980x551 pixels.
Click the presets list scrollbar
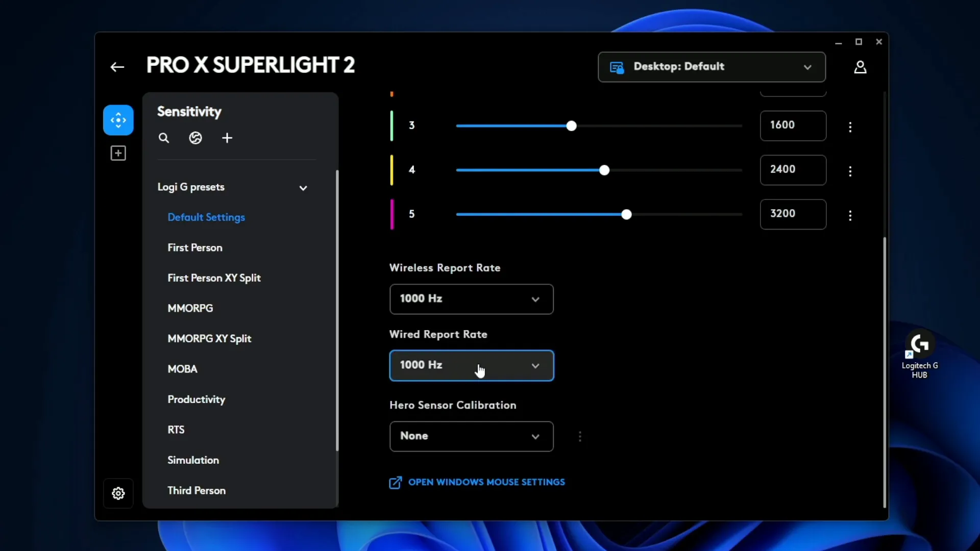point(337,310)
